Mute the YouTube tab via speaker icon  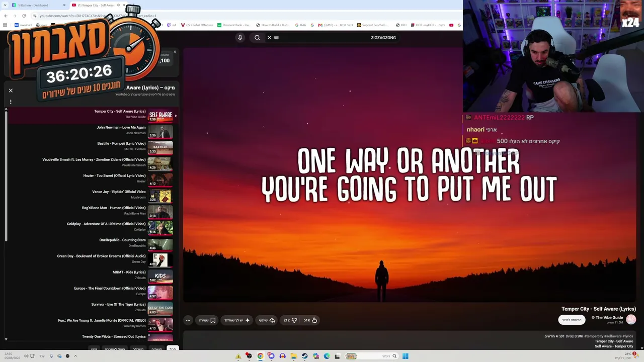coord(118,5)
